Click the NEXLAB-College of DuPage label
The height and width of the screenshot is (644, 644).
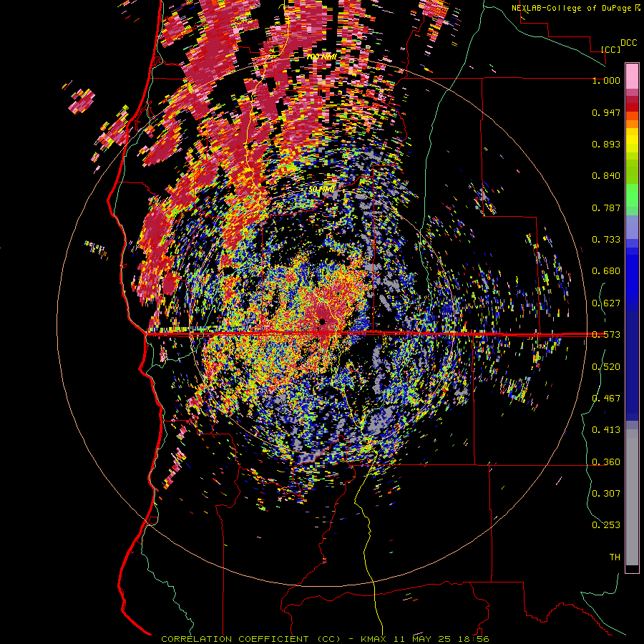[572, 8]
